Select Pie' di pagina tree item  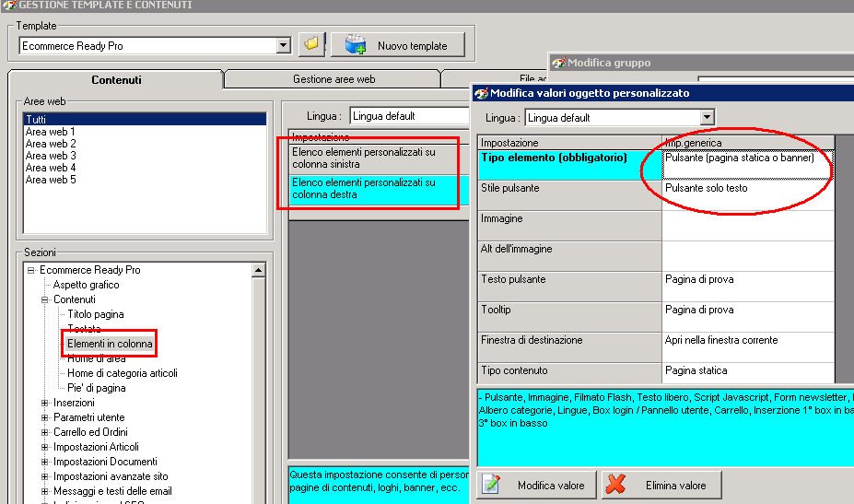click(x=96, y=387)
